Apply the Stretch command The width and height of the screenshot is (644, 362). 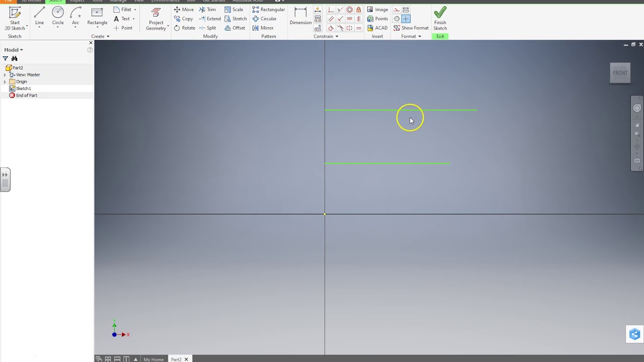235,19
